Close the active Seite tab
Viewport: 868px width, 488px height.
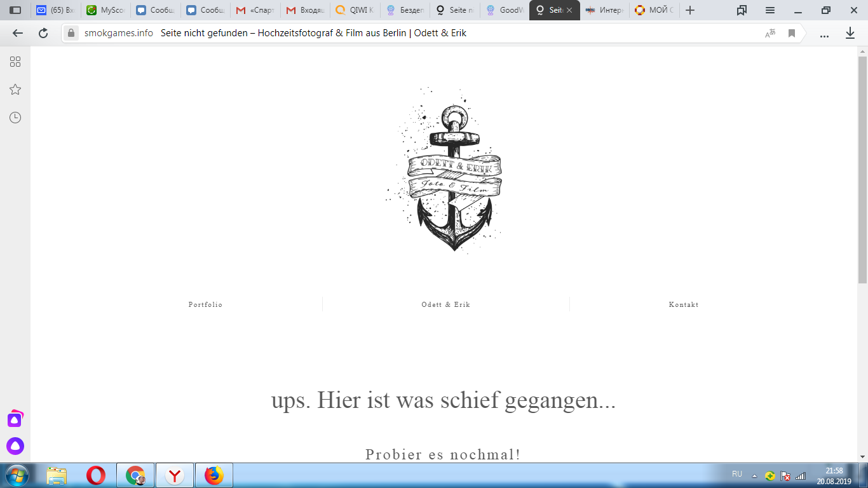coord(569,10)
